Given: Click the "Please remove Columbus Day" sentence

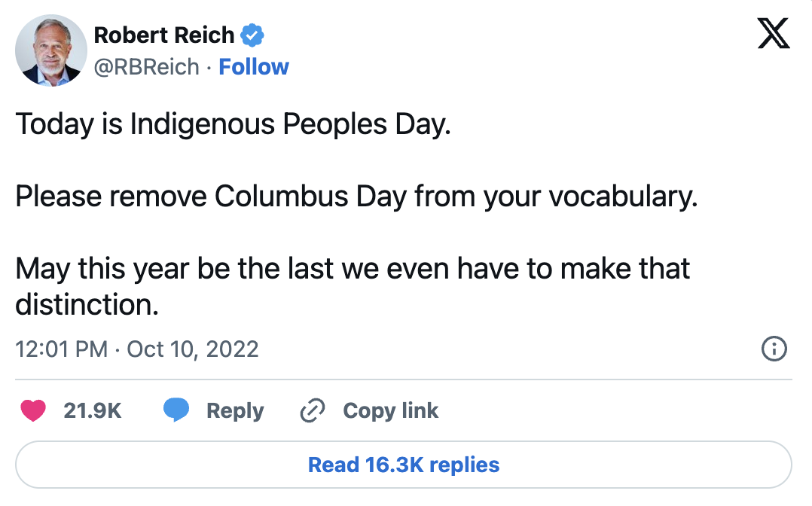Looking at the screenshot, I should [356, 197].
